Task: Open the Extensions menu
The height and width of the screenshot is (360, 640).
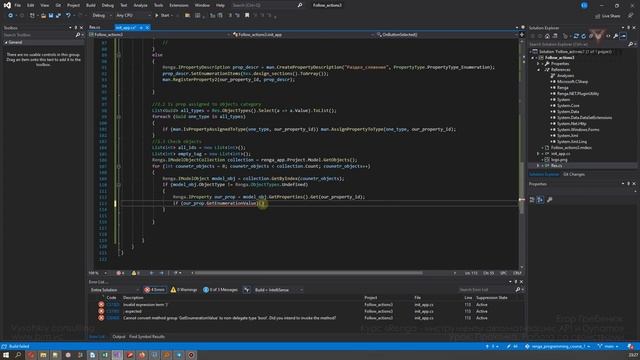Action: [179, 5]
